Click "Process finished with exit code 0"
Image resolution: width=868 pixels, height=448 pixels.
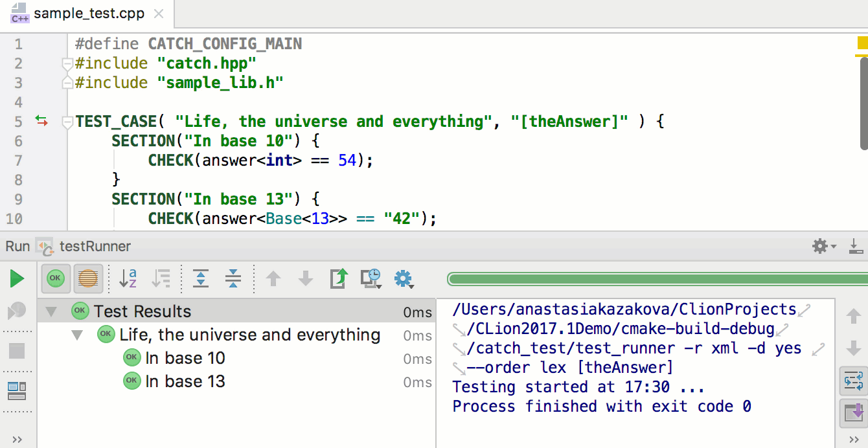[602, 407]
